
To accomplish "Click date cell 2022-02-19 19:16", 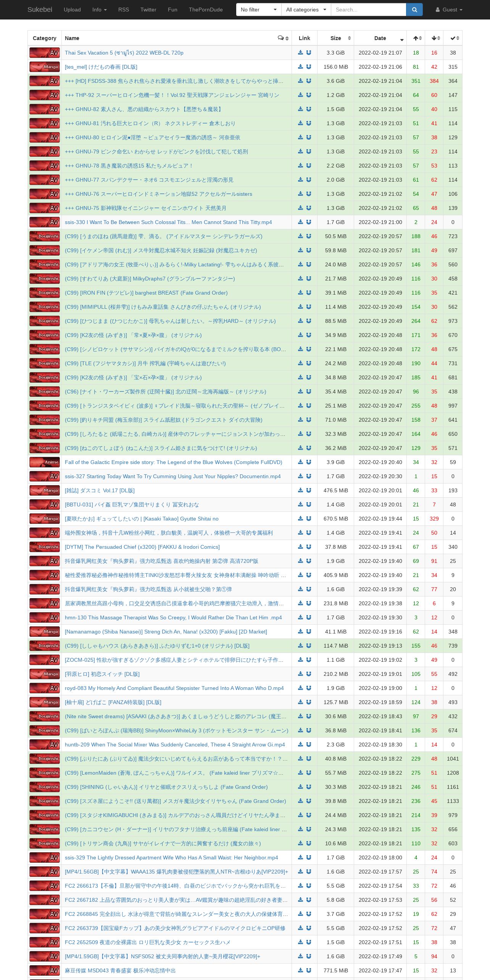I will click(380, 632).
